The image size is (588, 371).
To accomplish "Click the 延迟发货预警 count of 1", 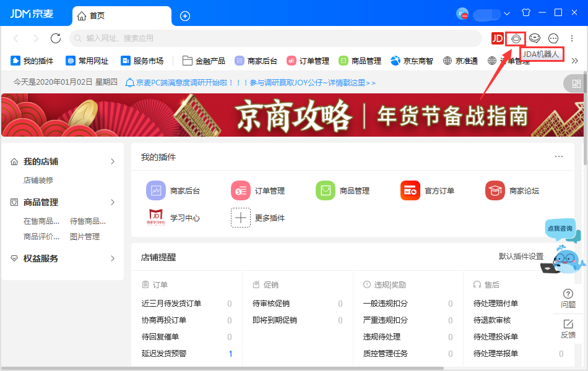I will point(230,354).
